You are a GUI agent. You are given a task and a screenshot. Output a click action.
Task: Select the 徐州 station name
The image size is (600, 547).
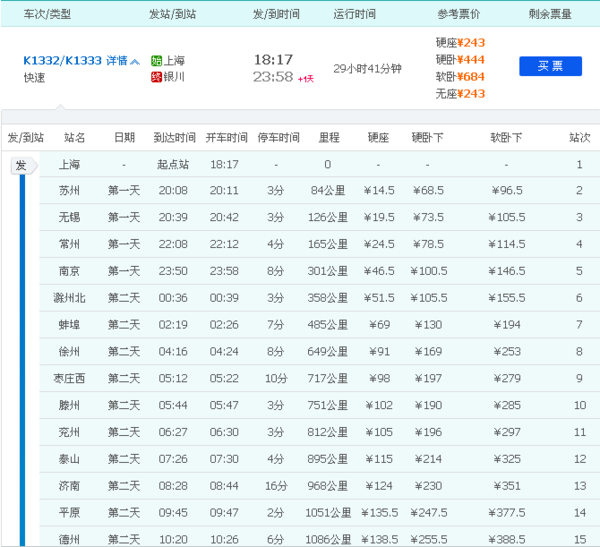coord(69,351)
